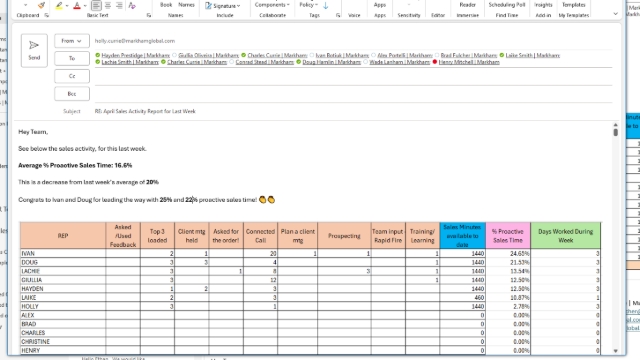Click Henry Mitchell's red presence indicator
Screen dimensions: 640x360
pos(435,62)
